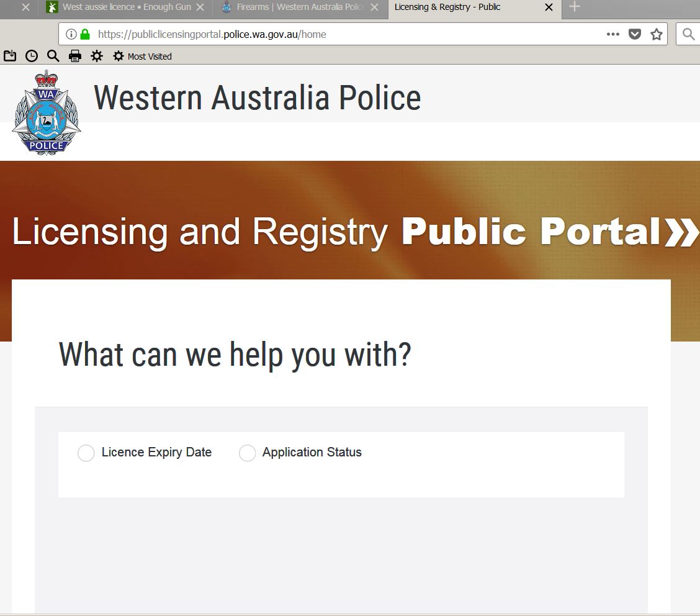
Task: Open a new tab with plus button
Action: (575, 7)
